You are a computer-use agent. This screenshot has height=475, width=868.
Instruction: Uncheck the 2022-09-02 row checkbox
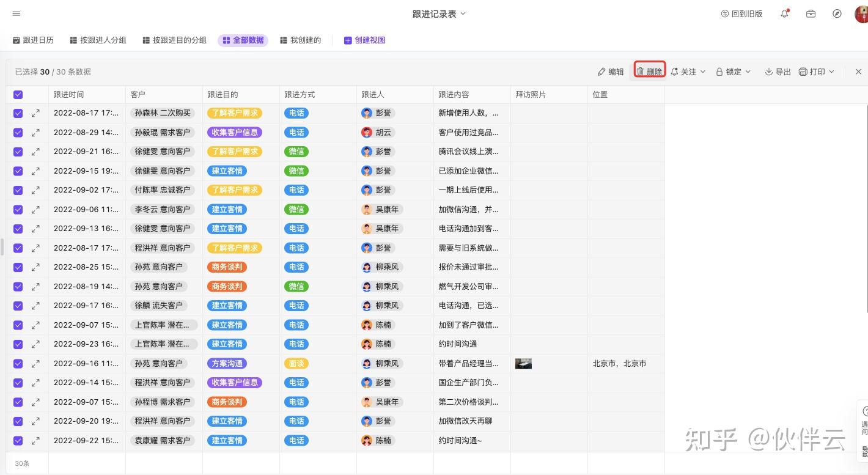click(18, 190)
